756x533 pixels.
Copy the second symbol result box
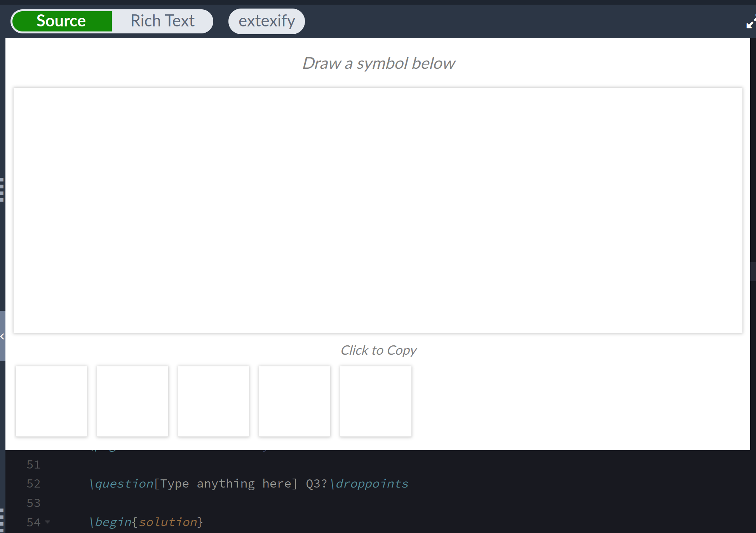(132, 401)
